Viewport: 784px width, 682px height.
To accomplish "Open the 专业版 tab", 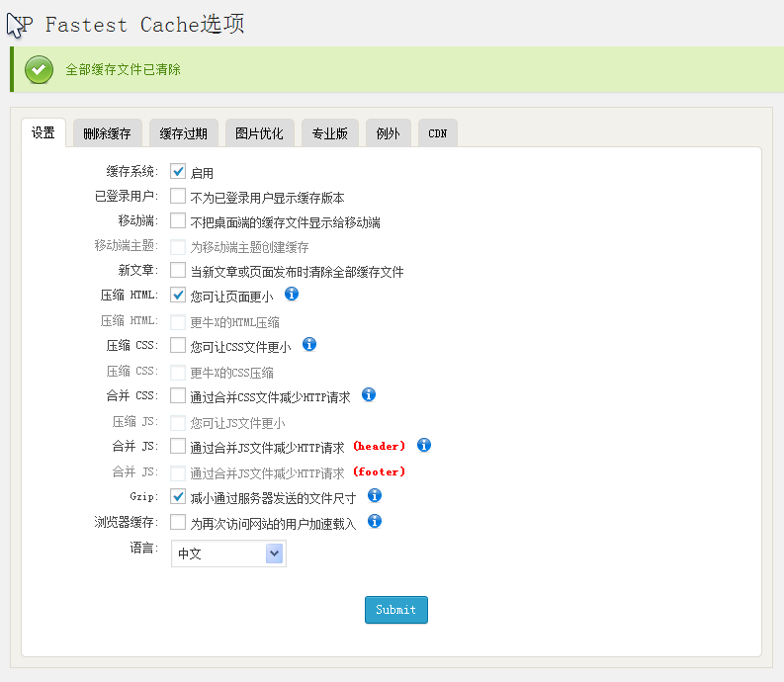I will pyautogui.click(x=329, y=133).
